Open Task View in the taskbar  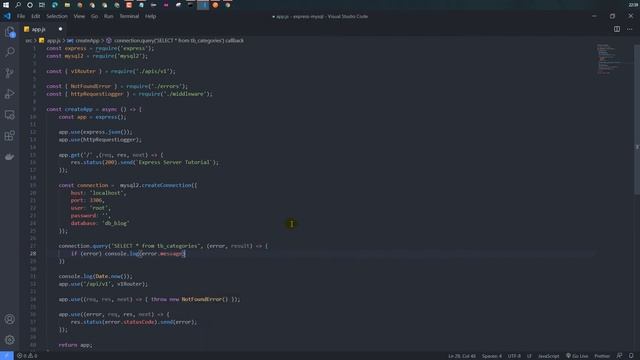point(42,5)
